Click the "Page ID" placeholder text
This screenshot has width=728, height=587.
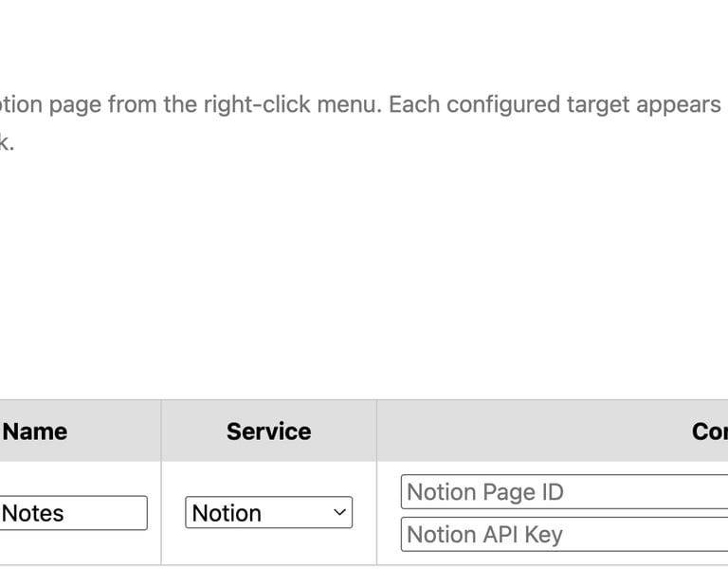(523, 492)
